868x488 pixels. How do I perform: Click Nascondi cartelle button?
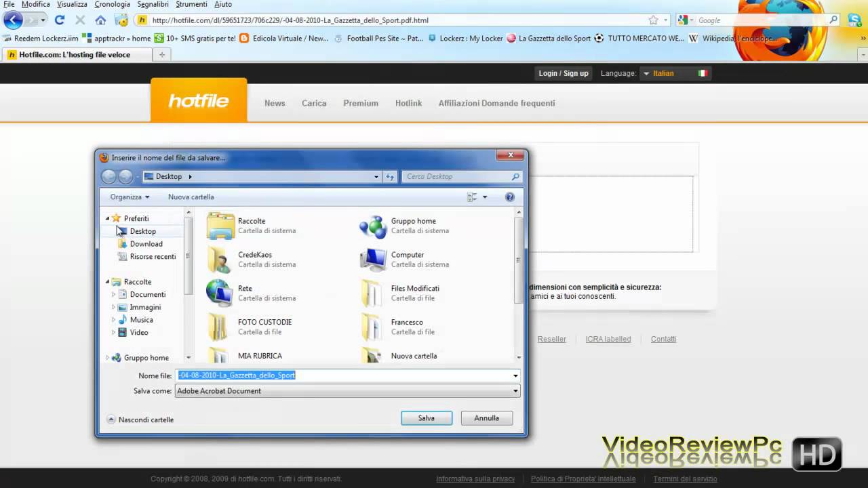click(140, 420)
